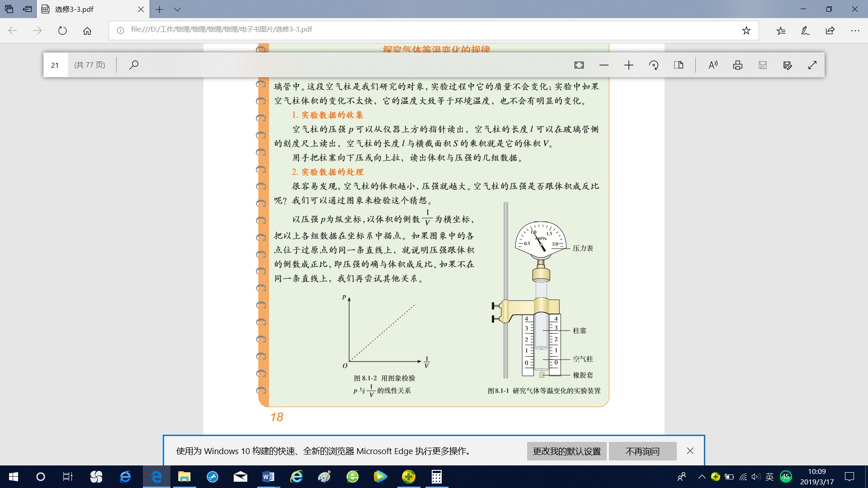Print the PDF document
This screenshot has width=868, height=488.
(x=738, y=65)
